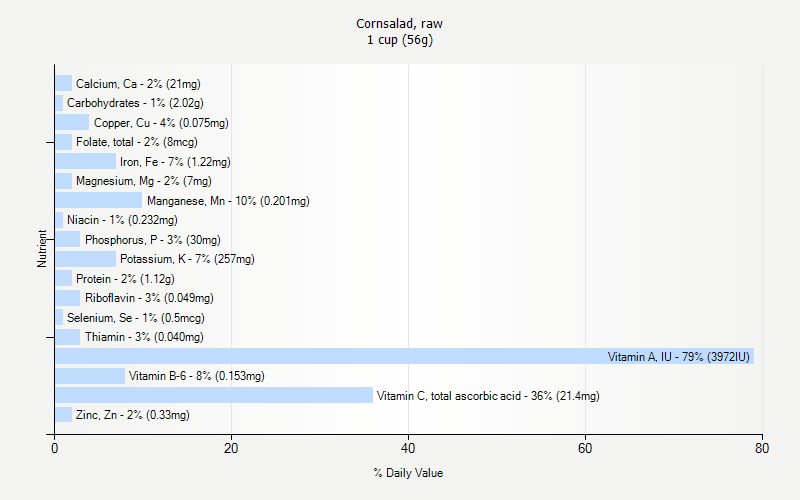800x500 pixels.
Task: Click the Carbohydrates - 1% (2.02g) label
Action: (x=135, y=103)
